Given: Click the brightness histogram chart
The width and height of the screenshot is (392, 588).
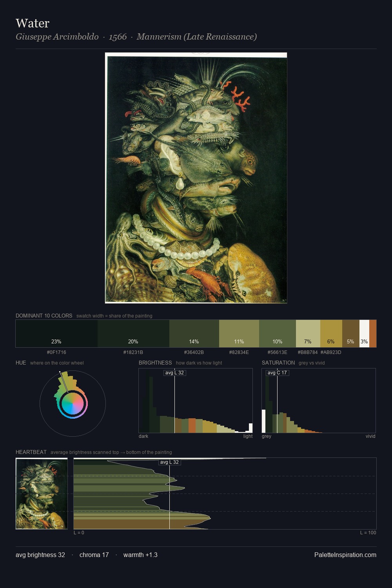Looking at the screenshot, I should [196, 401].
